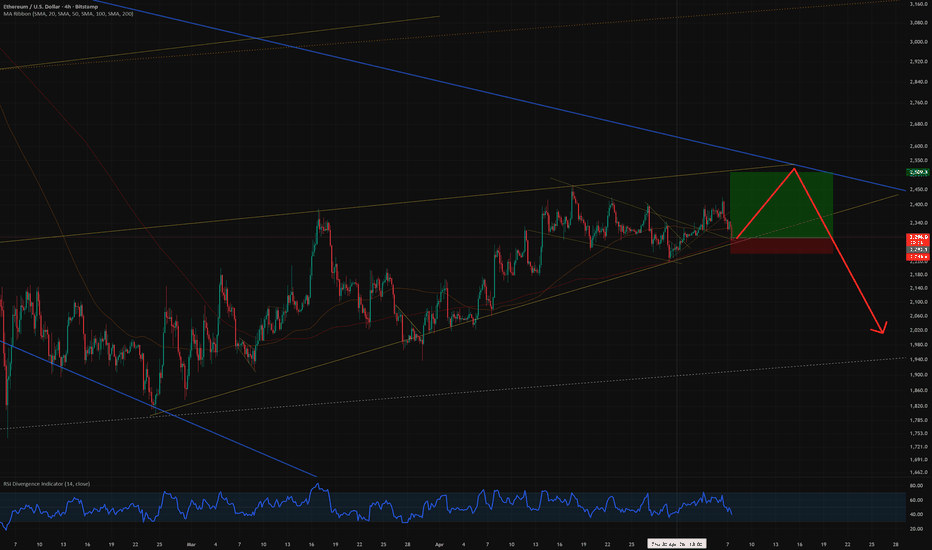Click the 20.00 level on the RSI scale
Screen dimensions: 932x550
pos(916,529)
